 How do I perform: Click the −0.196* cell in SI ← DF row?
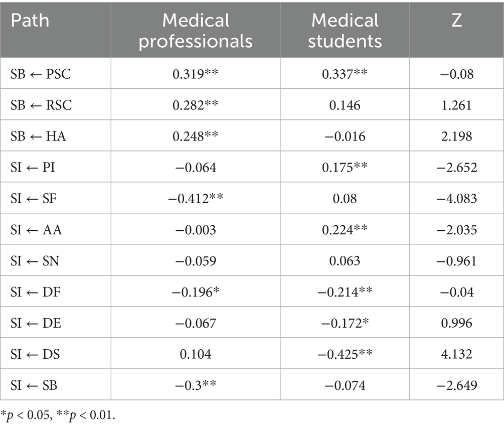(196, 291)
